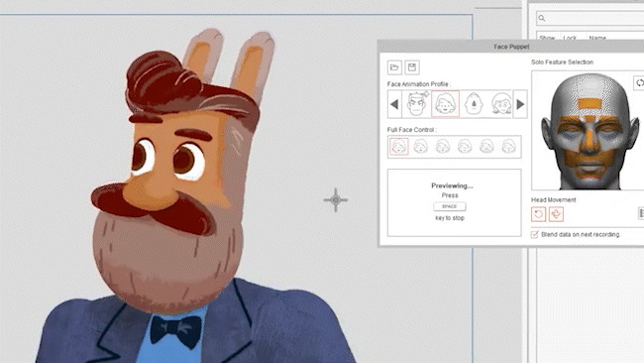Select the woman face animation profile

click(x=501, y=104)
